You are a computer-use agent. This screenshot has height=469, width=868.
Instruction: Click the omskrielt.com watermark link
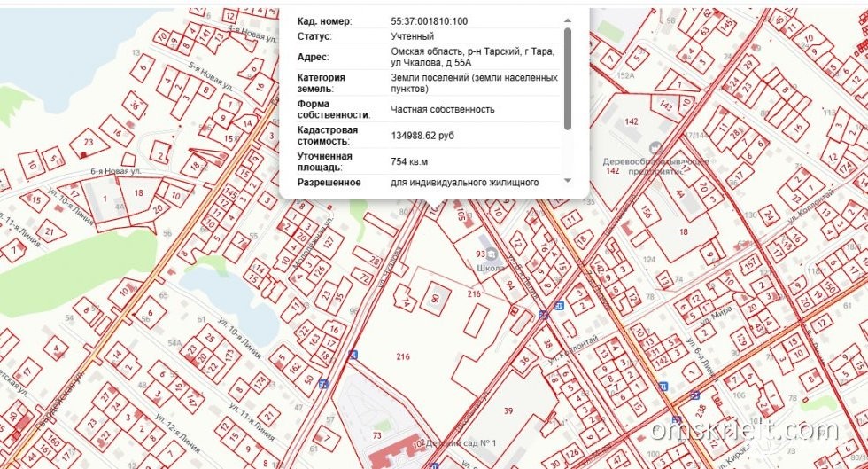(743, 431)
